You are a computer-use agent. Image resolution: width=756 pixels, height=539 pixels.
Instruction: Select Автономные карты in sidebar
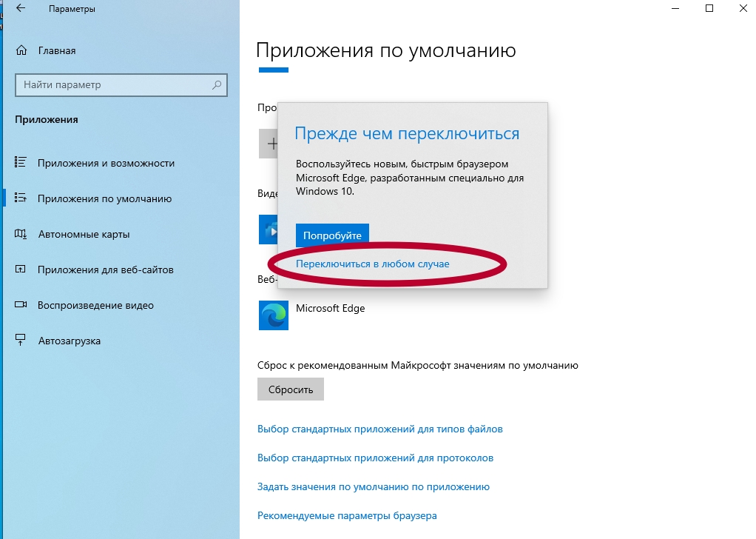coord(84,234)
